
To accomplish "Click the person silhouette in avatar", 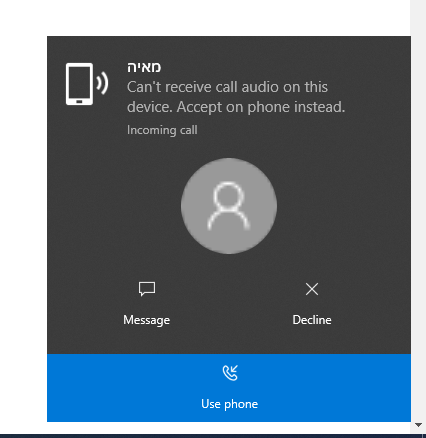I will pos(229,206).
